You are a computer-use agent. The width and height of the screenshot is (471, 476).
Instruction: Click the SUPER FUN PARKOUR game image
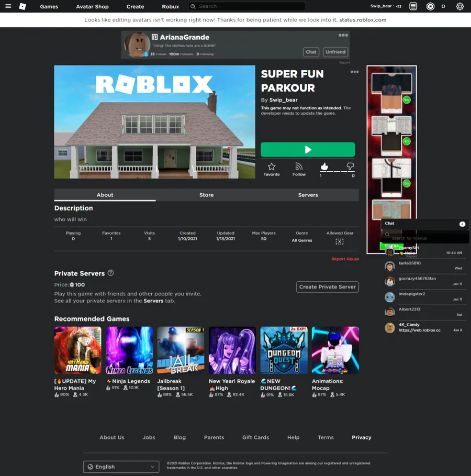pyautogui.click(x=155, y=122)
